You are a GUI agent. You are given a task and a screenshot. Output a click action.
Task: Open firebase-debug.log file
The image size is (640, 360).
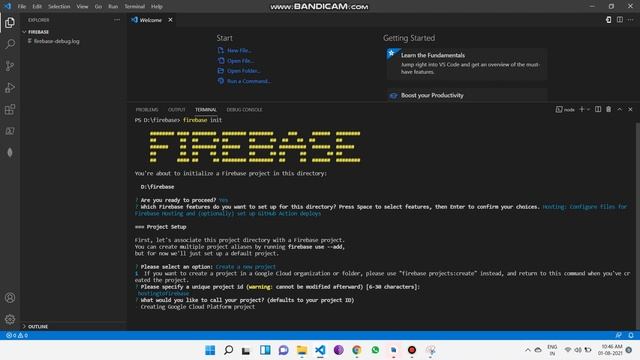56,41
